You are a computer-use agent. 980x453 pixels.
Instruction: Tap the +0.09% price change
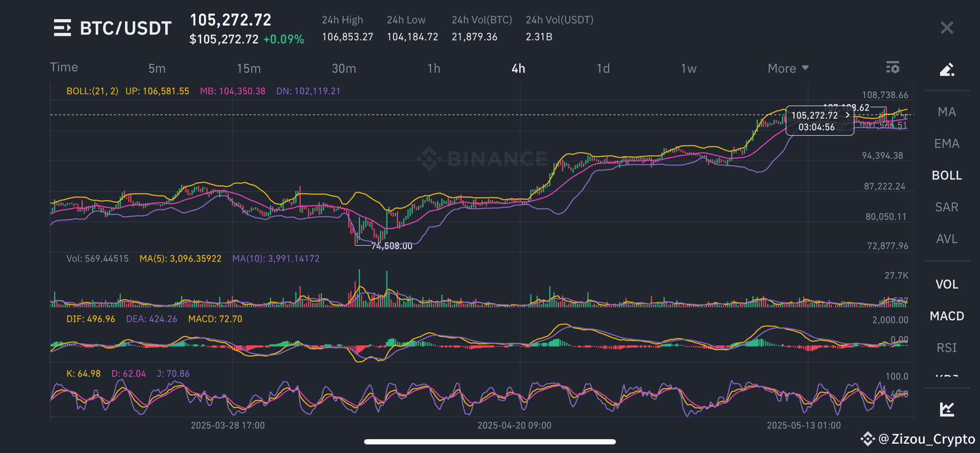pyautogui.click(x=283, y=39)
